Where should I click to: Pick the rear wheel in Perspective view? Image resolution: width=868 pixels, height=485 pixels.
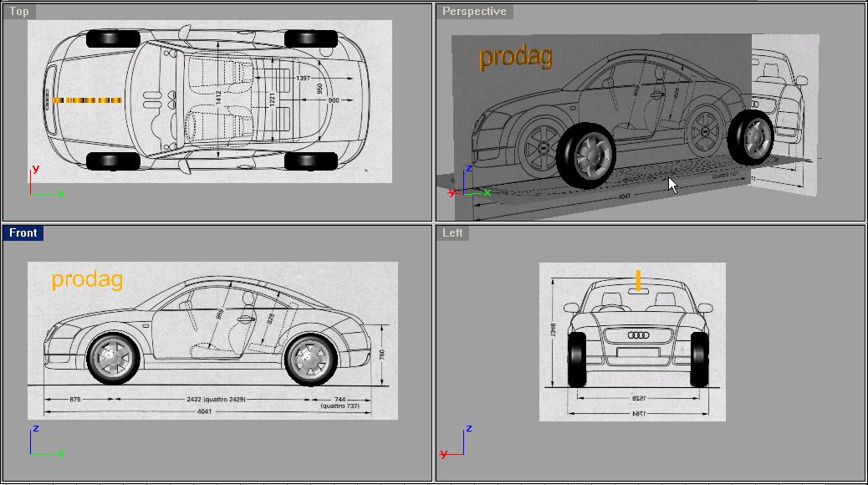coord(749,138)
